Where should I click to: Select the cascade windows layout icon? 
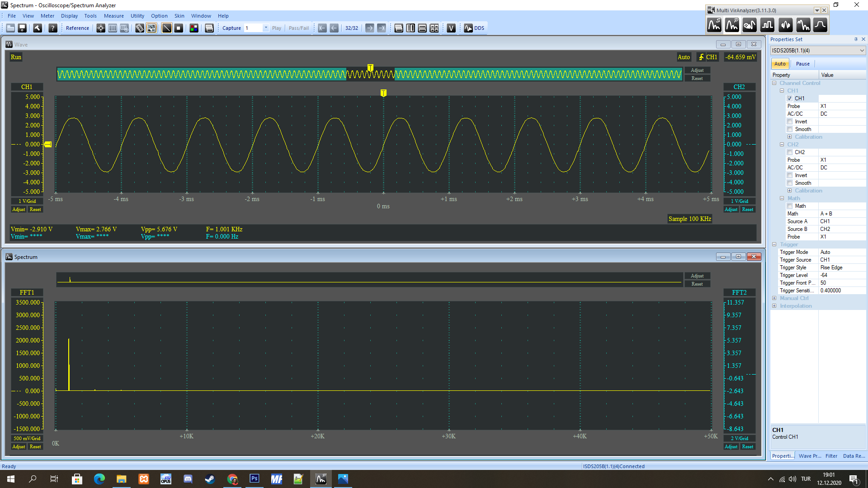click(x=399, y=28)
